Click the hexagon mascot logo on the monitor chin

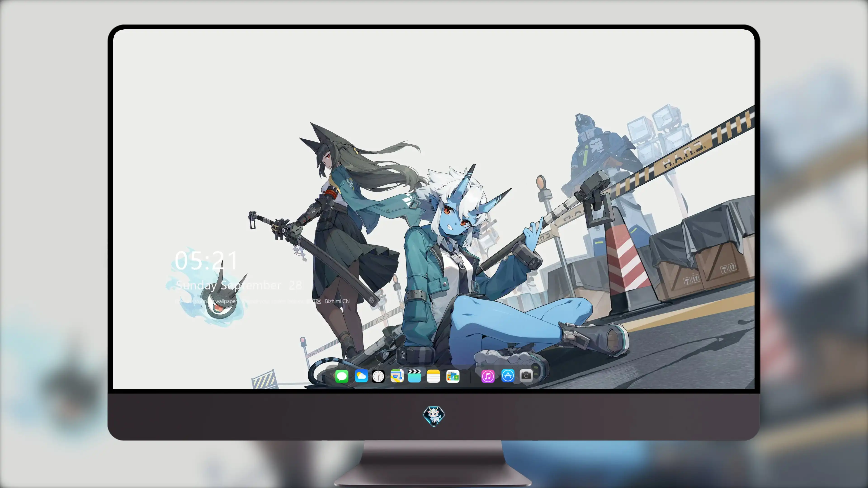tap(434, 416)
